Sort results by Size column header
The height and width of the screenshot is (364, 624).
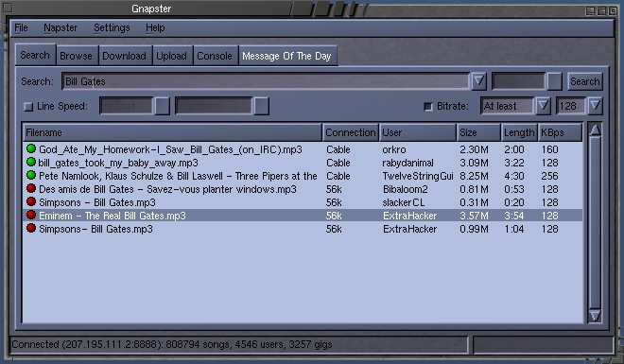(x=478, y=132)
